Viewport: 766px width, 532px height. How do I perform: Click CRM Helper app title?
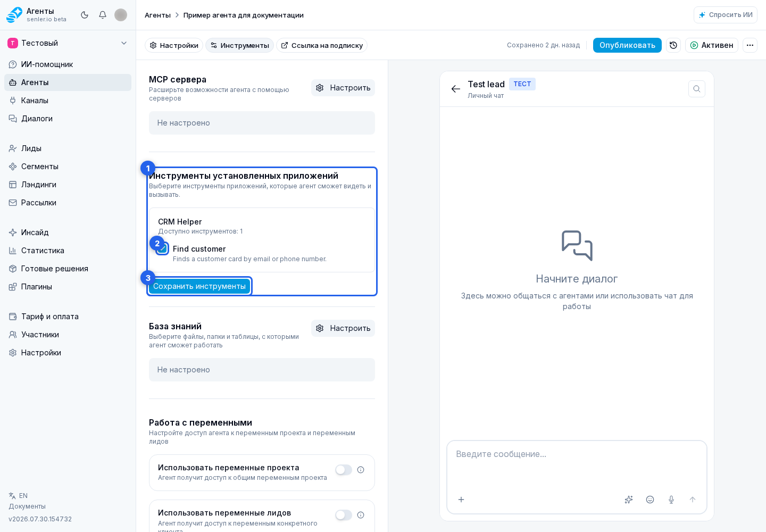tap(180, 222)
